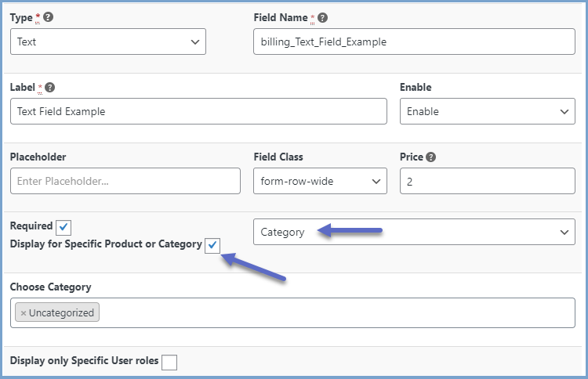Open the Category selection dropdown

(414, 232)
